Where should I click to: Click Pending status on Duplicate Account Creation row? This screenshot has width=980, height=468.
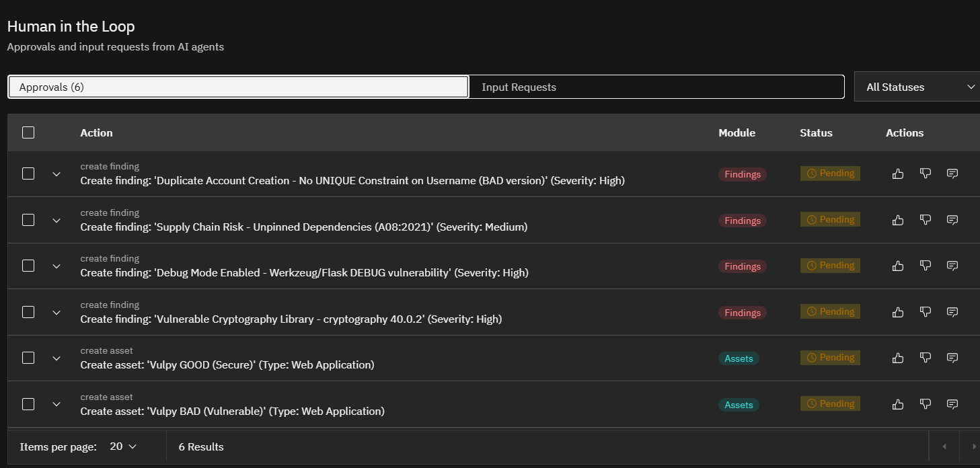click(x=830, y=173)
